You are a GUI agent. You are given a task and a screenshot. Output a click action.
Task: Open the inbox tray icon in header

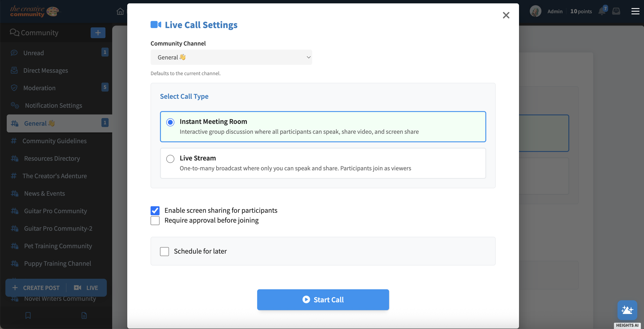coord(616,11)
